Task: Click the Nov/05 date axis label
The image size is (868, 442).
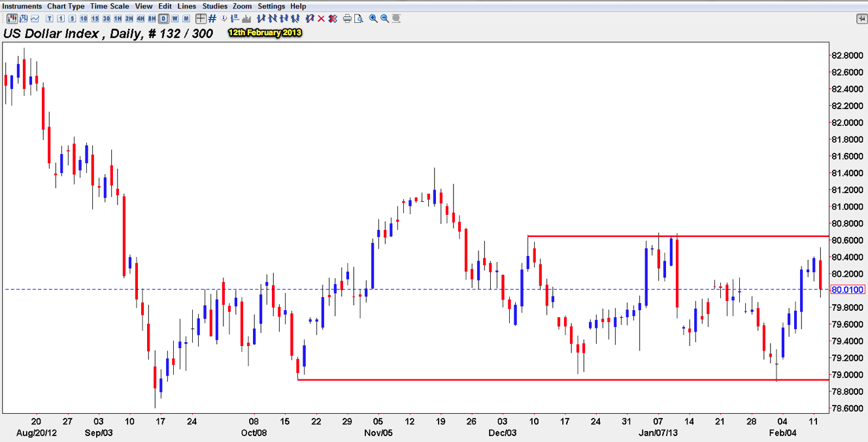Action: point(377,432)
